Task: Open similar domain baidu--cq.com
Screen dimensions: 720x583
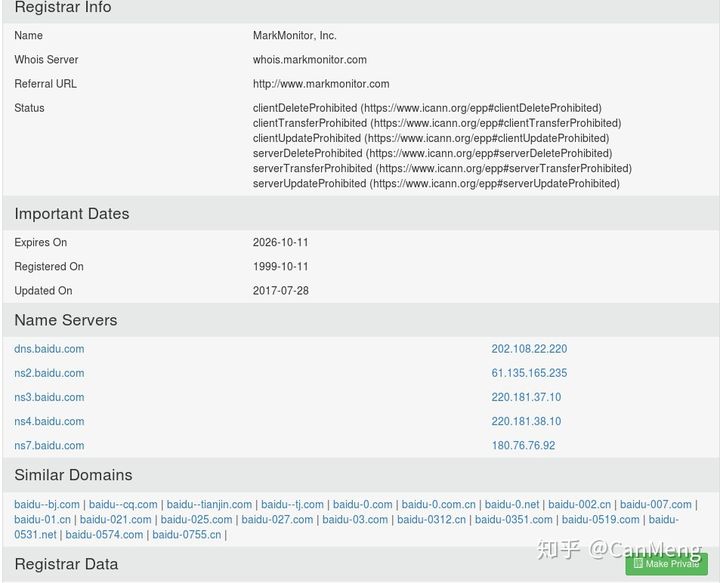Action: click(x=123, y=505)
